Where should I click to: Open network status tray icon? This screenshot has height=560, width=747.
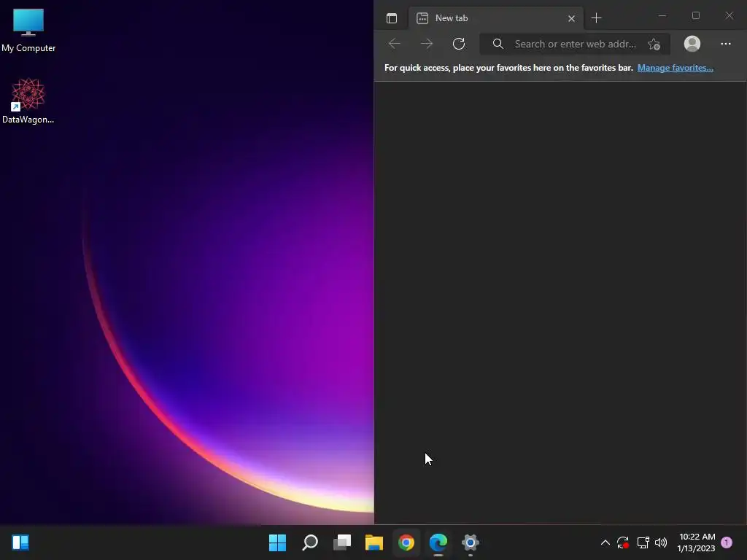click(x=643, y=542)
